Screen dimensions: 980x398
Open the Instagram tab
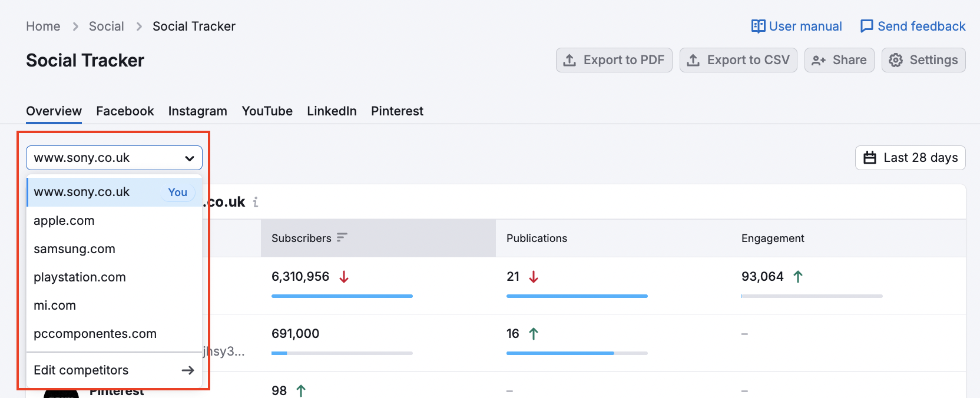click(x=197, y=111)
